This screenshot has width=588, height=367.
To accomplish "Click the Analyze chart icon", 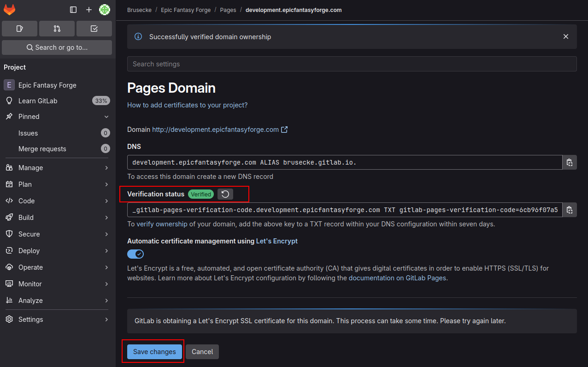I will pyautogui.click(x=9, y=301).
